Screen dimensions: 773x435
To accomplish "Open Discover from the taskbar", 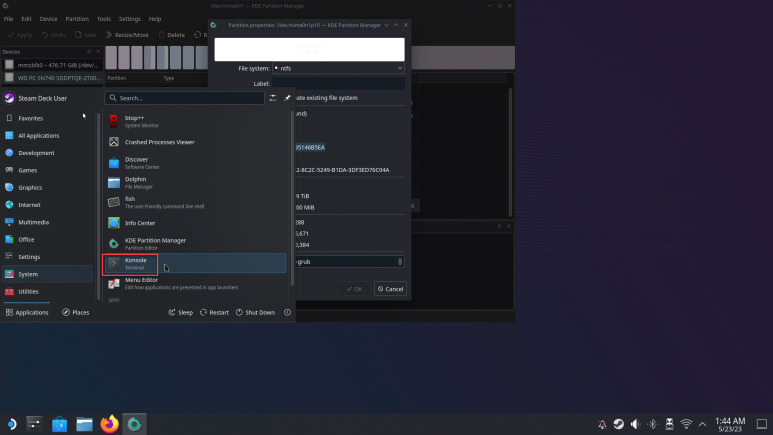I will tap(59, 424).
